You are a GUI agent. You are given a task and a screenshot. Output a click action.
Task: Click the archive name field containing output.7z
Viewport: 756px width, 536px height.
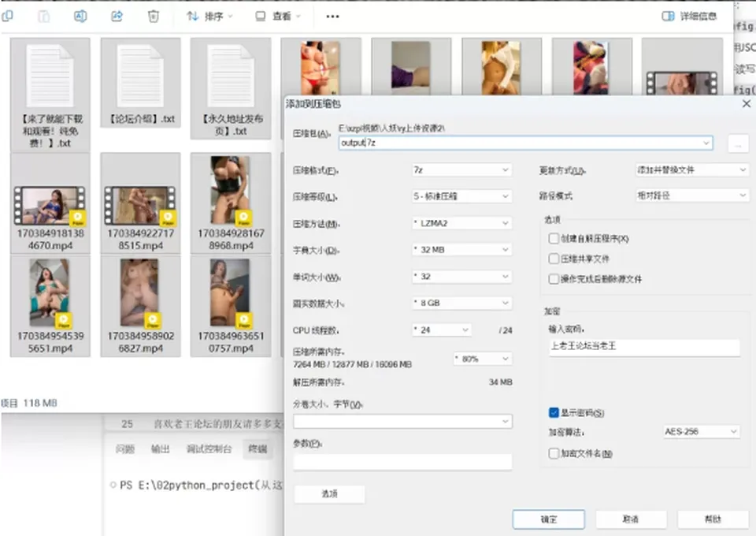pyautogui.click(x=525, y=143)
